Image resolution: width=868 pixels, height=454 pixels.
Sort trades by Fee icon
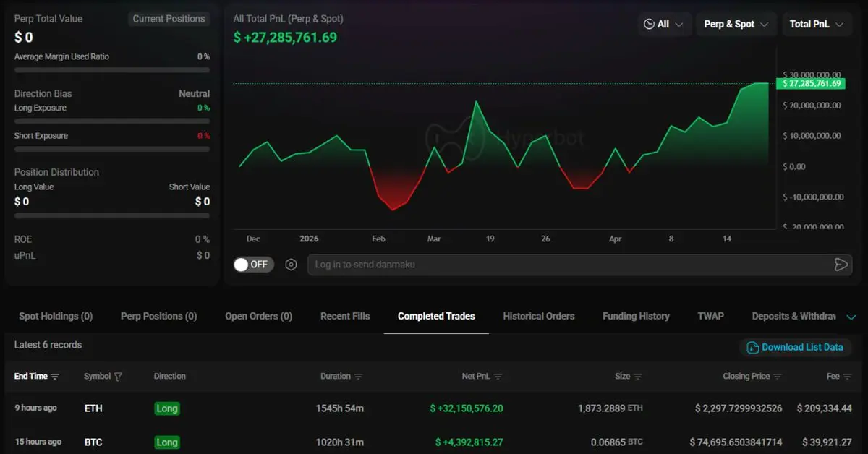pyautogui.click(x=847, y=377)
